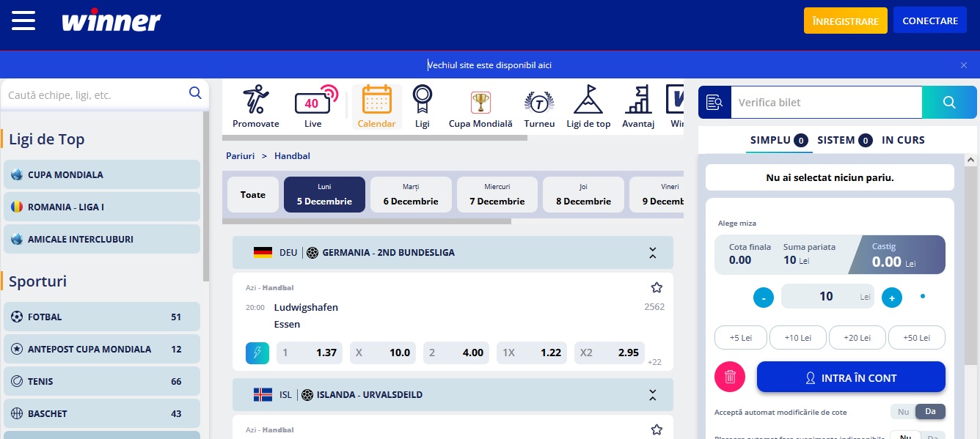This screenshot has height=439, width=980.
Task: Open AMICALE INTERCLUBURI league
Action: (x=102, y=239)
